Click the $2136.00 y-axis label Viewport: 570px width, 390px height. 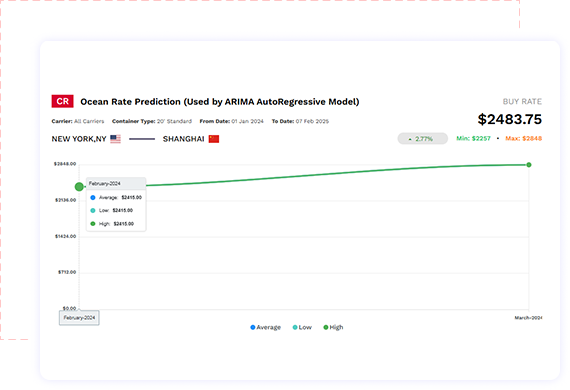tap(65, 200)
